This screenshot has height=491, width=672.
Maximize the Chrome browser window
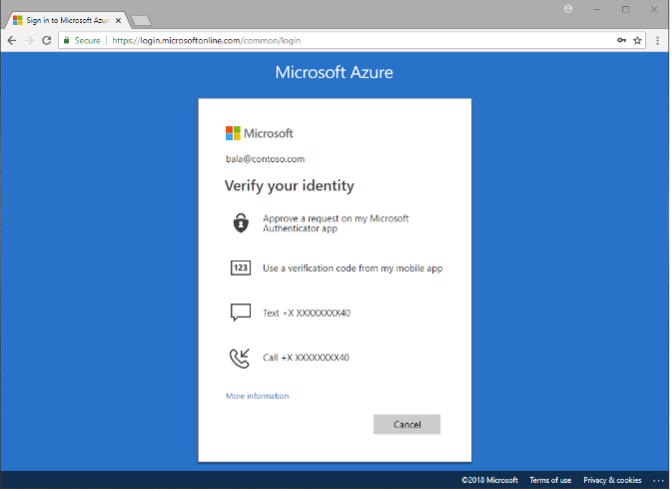(627, 9)
